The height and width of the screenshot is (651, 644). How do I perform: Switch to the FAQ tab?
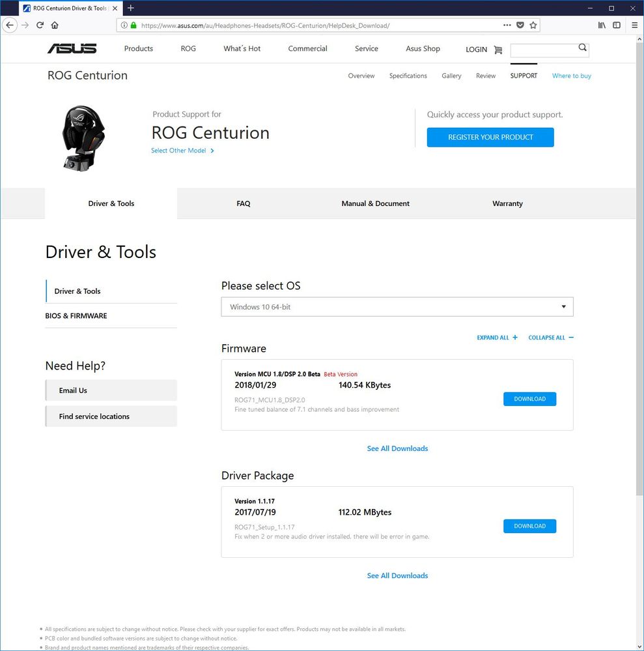click(x=243, y=203)
